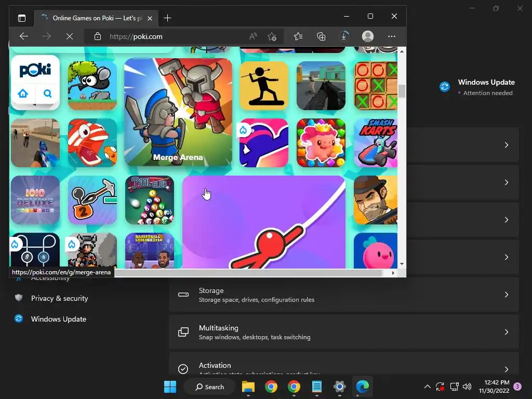Open the Basketball Legends game tile
The image size is (532, 399).
point(150,250)
